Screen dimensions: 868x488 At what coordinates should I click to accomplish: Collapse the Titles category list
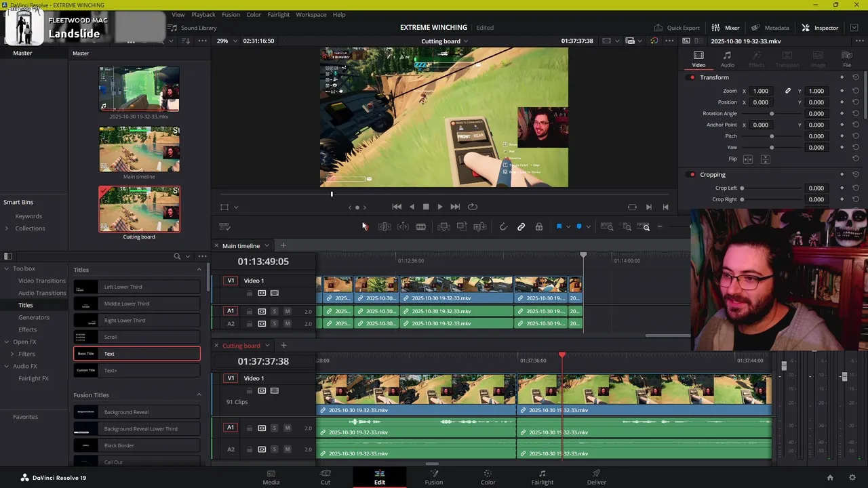(199, 270)
